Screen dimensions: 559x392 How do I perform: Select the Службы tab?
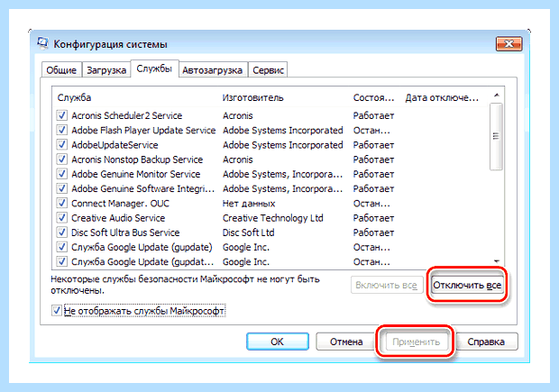pos(154,68)
